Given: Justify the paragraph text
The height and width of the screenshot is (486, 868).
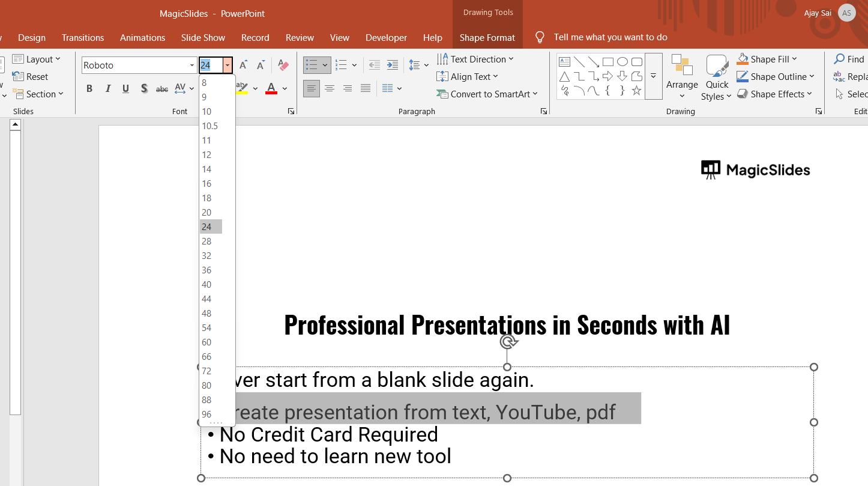Looking at the screenshot, I should [366, 88].
